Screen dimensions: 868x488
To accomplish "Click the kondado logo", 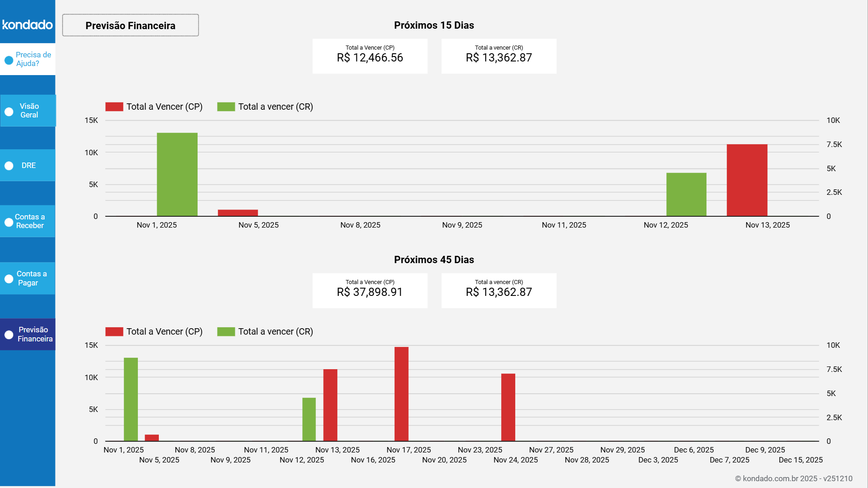I will click(27, 25).
